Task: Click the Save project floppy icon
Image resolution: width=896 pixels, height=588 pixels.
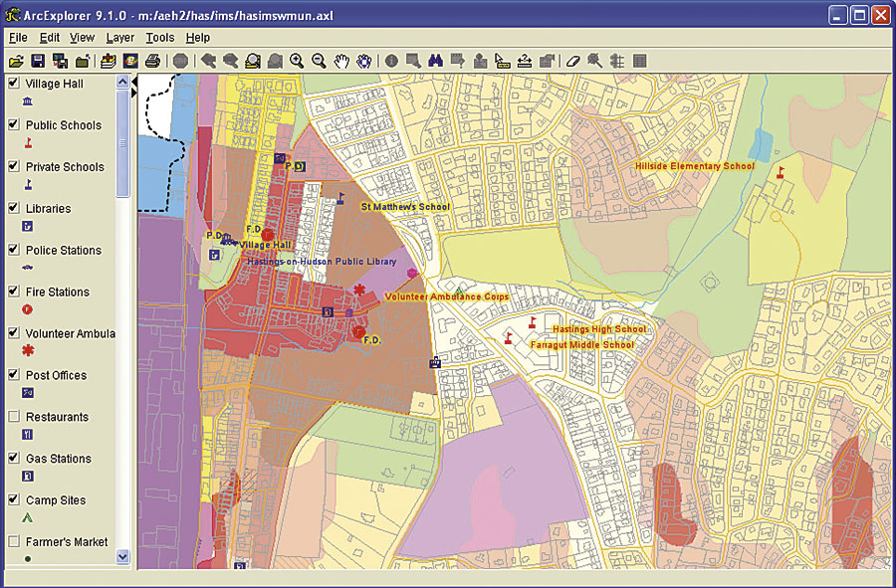Action: [x=38, y=62]
